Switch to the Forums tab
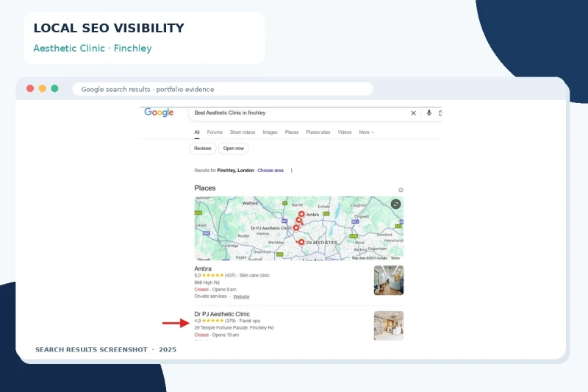 215,132
